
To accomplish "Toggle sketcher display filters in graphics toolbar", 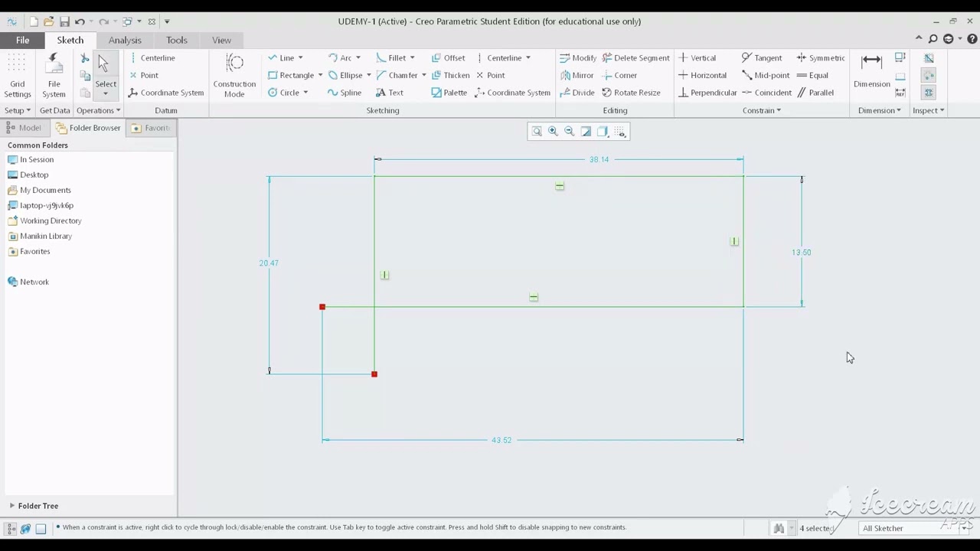I will pyautogui.click(x=620, y=132).
